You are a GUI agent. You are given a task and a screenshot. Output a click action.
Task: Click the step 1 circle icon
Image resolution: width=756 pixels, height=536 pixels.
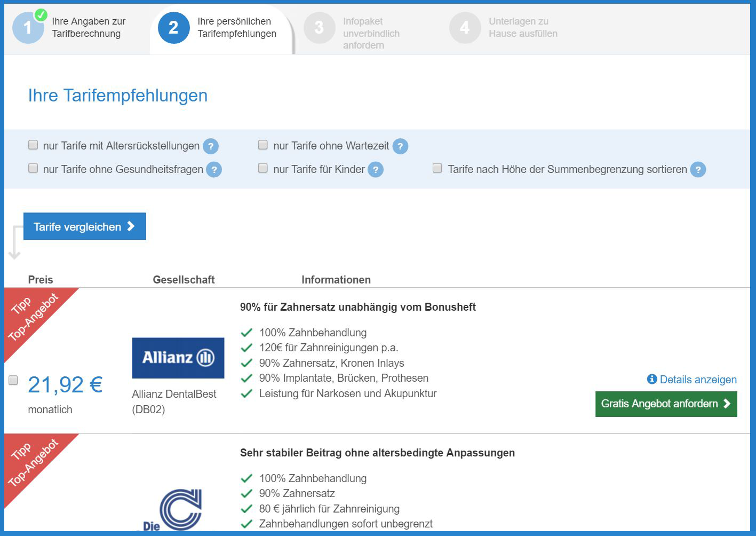pos(28,28)
